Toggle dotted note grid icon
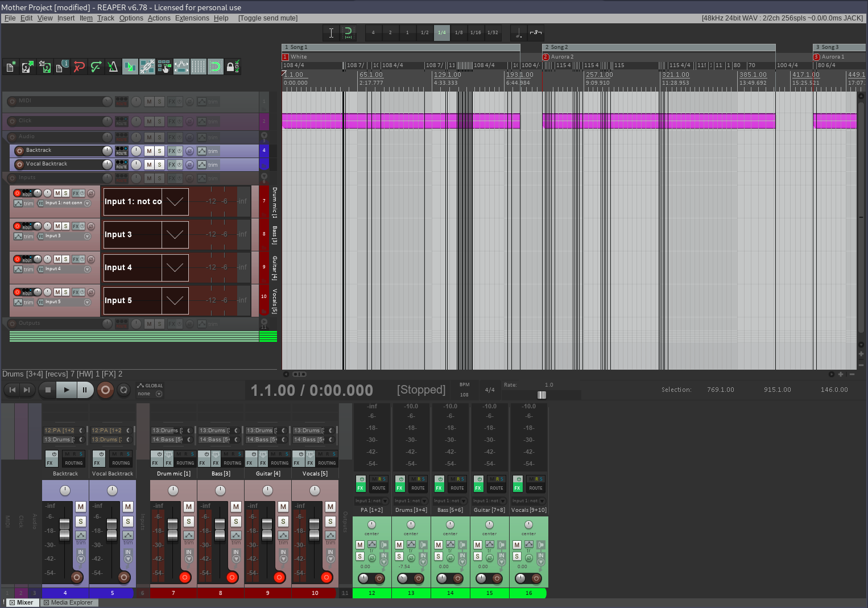The width and height of the screenshot is (868, 608). click(x=518, y=33)
